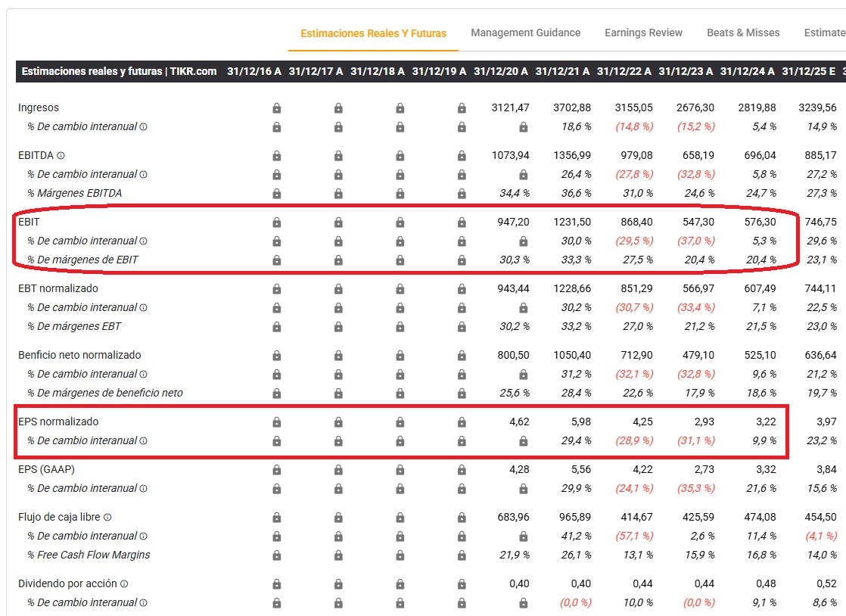846x616 pixels.
Task: Click lock icon for Dividendo por acción in 31/12/18
Action: tap(400, 584)
